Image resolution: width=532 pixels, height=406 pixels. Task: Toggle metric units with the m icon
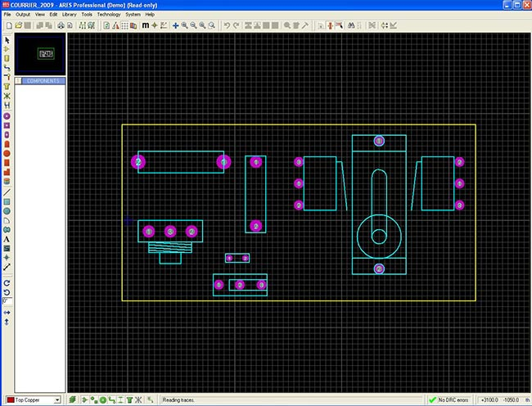145,25
